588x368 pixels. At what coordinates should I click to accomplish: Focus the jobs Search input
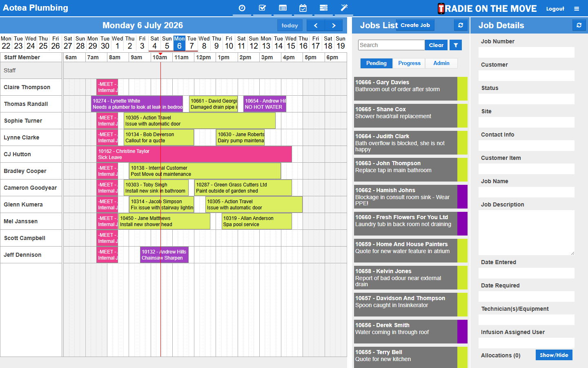391,45
